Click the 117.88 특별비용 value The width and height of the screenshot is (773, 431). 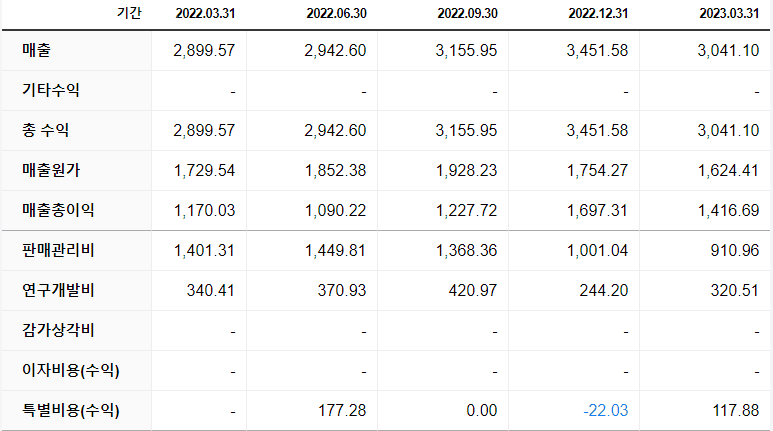(735, 410)
